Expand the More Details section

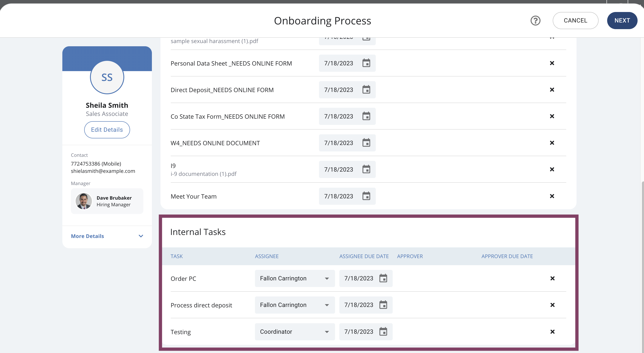pos(107,236)
